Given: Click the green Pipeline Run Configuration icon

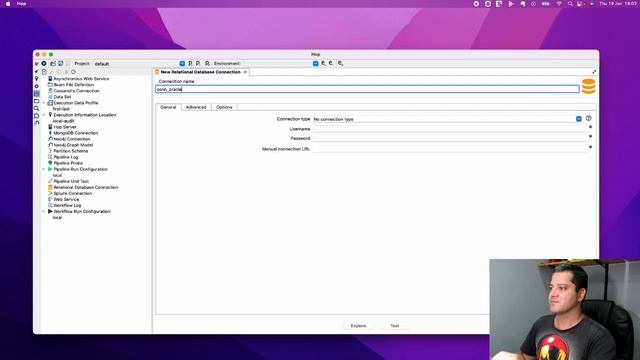Looking at the screenshot, I should tap(50, 169).
